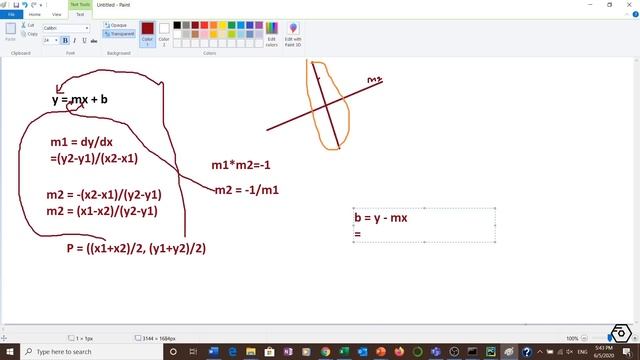The width and height of the screenshot is (640, 360).
Task: Click inside the 'b = y - mx' text box
Action: (424, 225)
